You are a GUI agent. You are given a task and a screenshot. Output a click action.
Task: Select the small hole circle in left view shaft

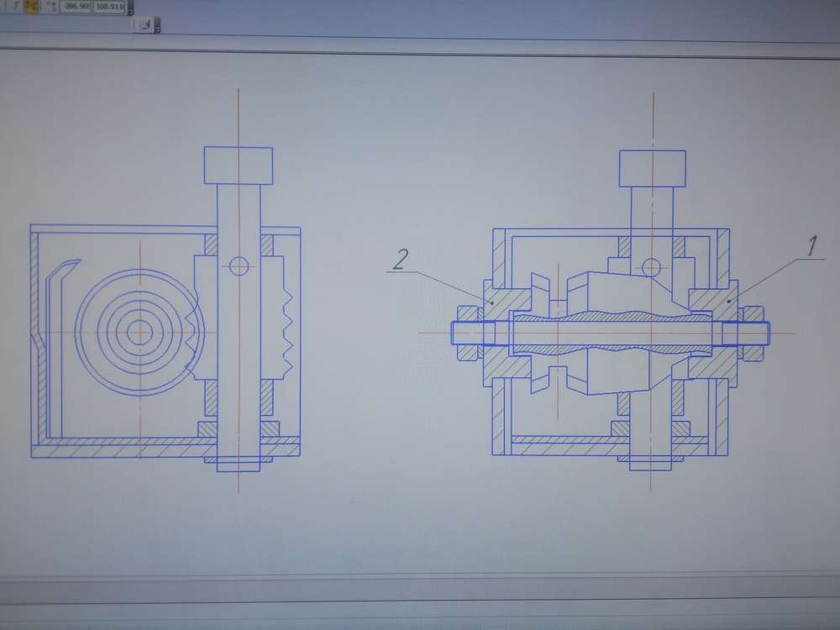[239, 266]
